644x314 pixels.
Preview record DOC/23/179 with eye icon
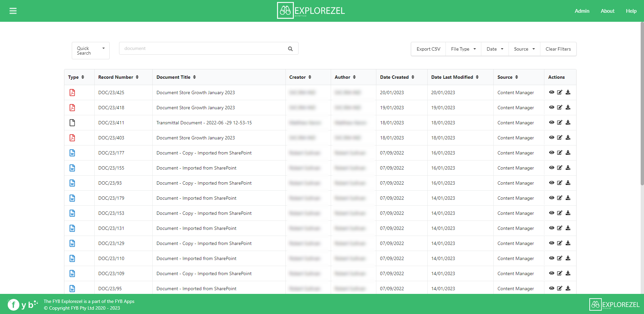(551, 198)
